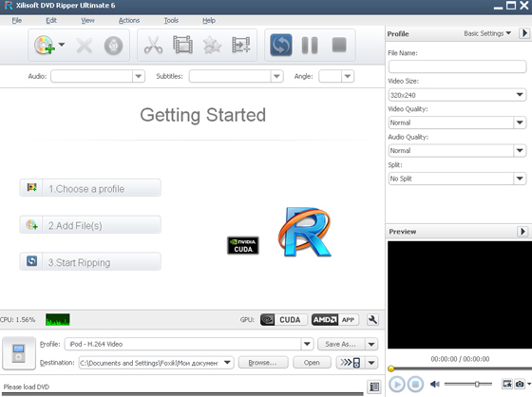Toggle NVIDIA CUDA GPU acceleration

(284, 320)
